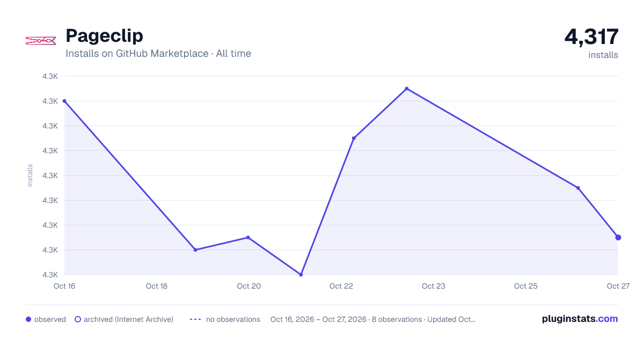This screenshot has width=644, height=338.
Task: Click the dashed 'no observations' legend line
Action: pos(195,319)
